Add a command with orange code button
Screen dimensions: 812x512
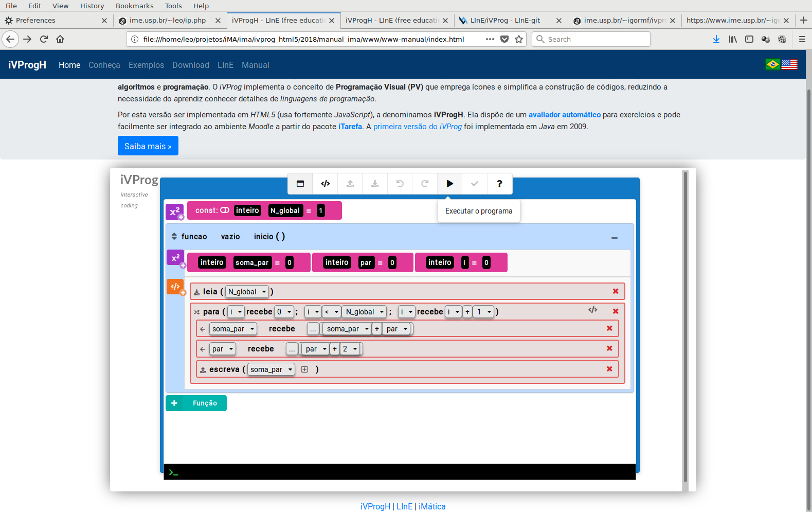click(x=175, y=287)
